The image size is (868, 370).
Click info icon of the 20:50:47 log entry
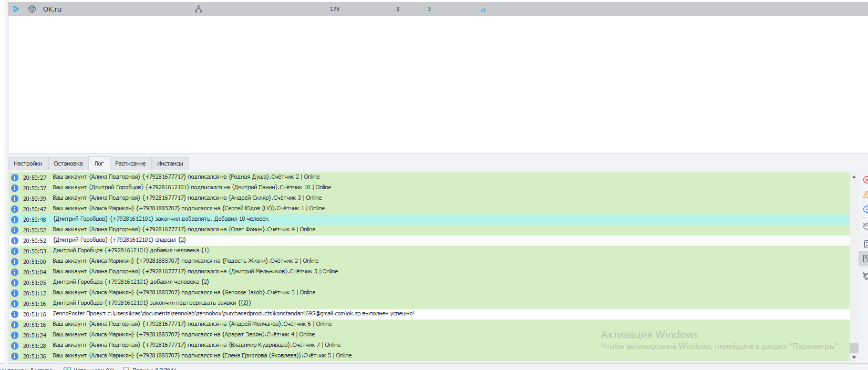tap(15, 209)
